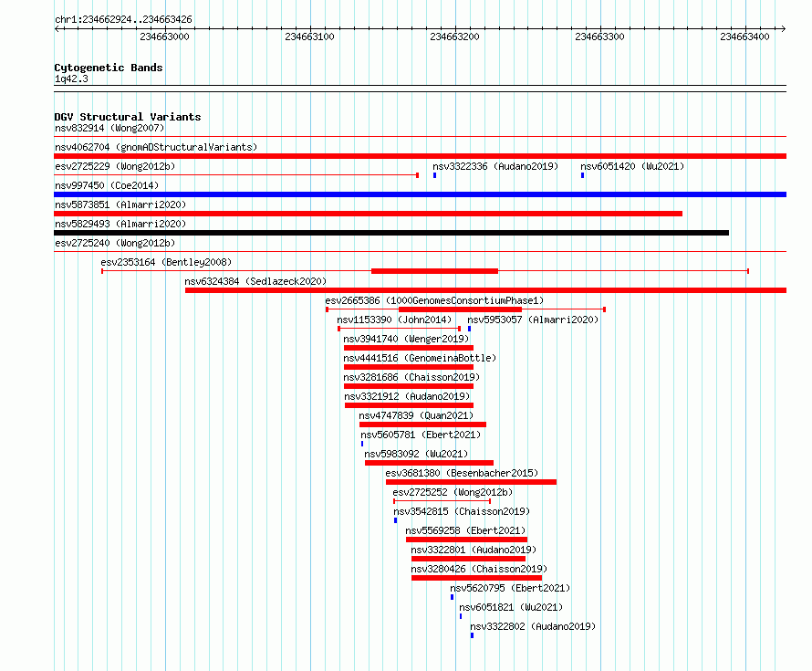Click the small blue marker under nsv3322336
The height and width of the screenshot is (671, 812).
(x=435, y=175)
